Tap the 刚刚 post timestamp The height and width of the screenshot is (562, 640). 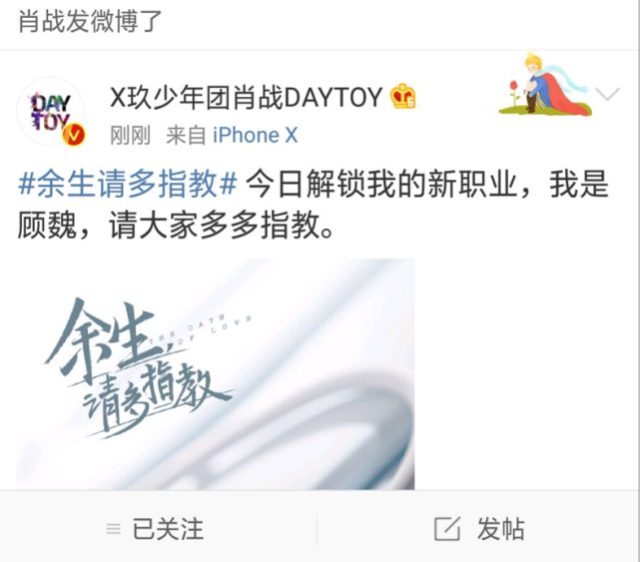click(x=130, y=135)
